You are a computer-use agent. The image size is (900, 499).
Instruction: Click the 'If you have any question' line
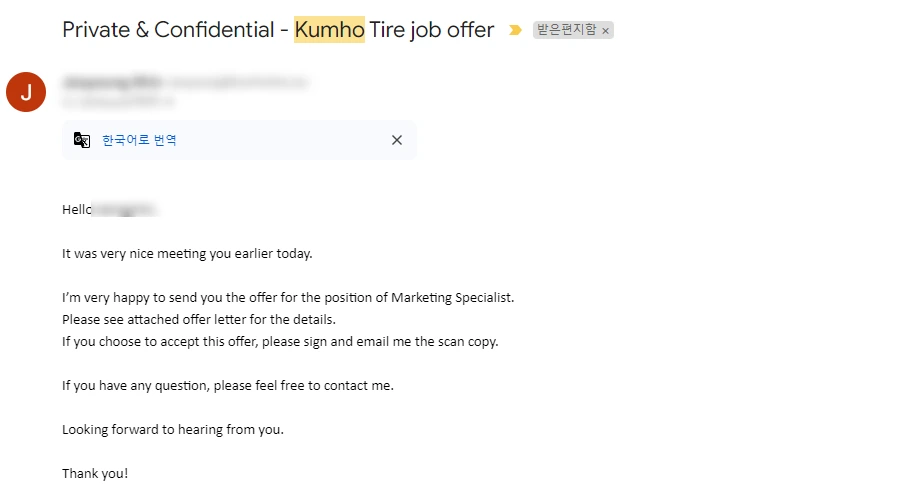point(228,385)
